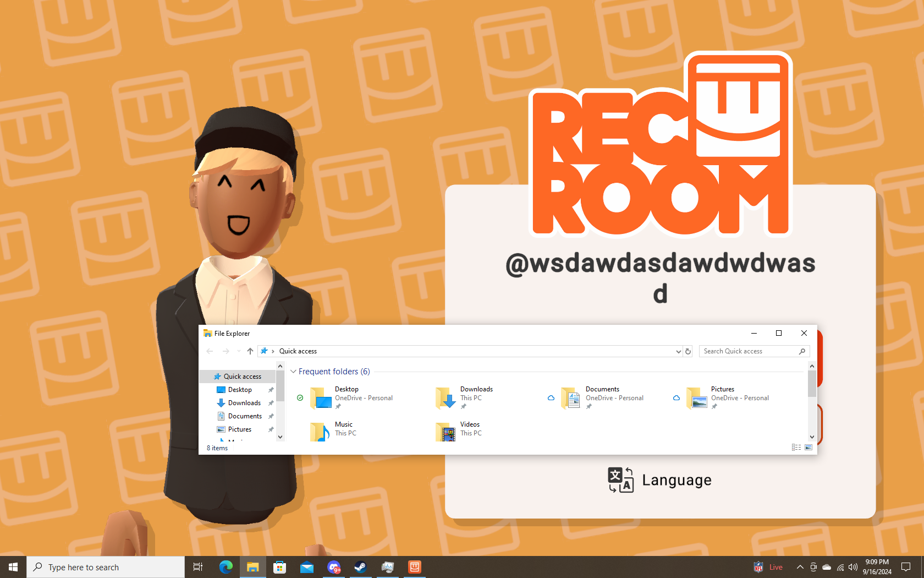
Task: Open the OneDrive cloud tray icon
Action: point(827,567)
